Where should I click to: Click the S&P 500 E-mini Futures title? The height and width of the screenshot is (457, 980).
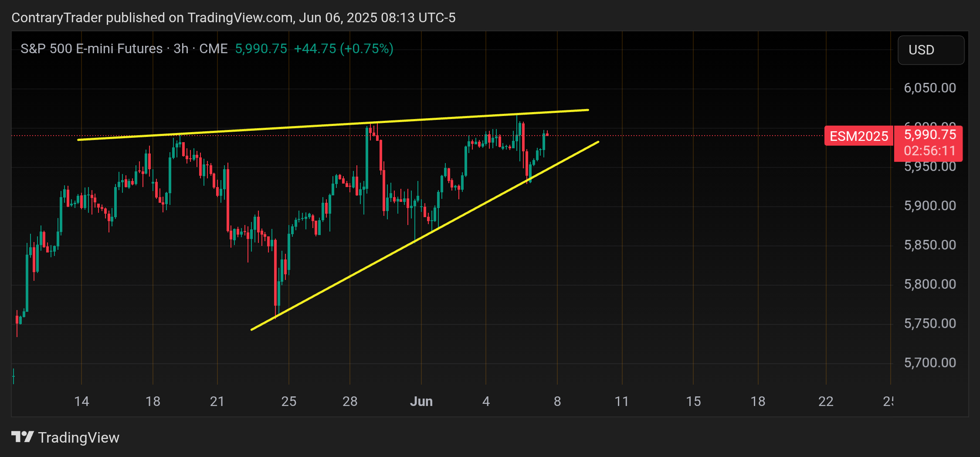click(x=92, y=48)
